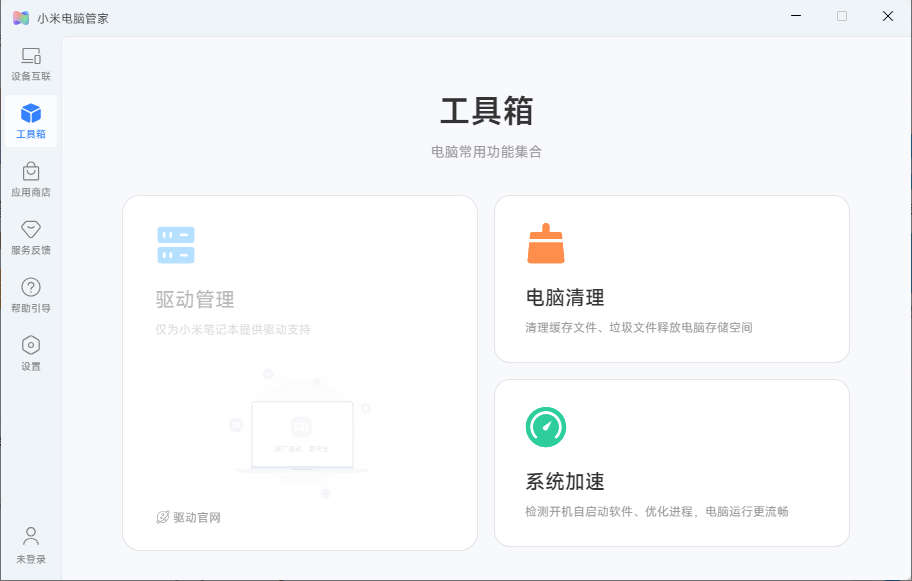Click the blue 驱动管理 server icon
The image size is (912, 581).
click(176, 245)
